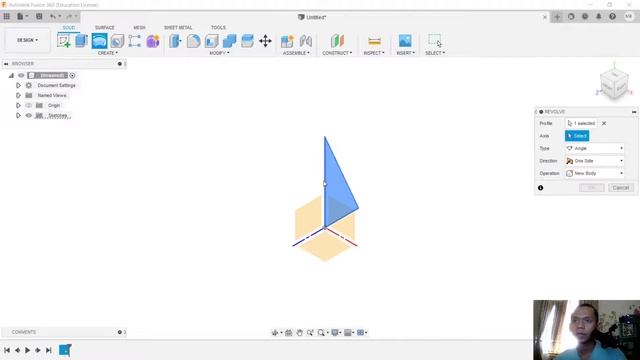Open the purple Create Form tool
The width and height of the screenshot is (640, 360).
(153, 41)
